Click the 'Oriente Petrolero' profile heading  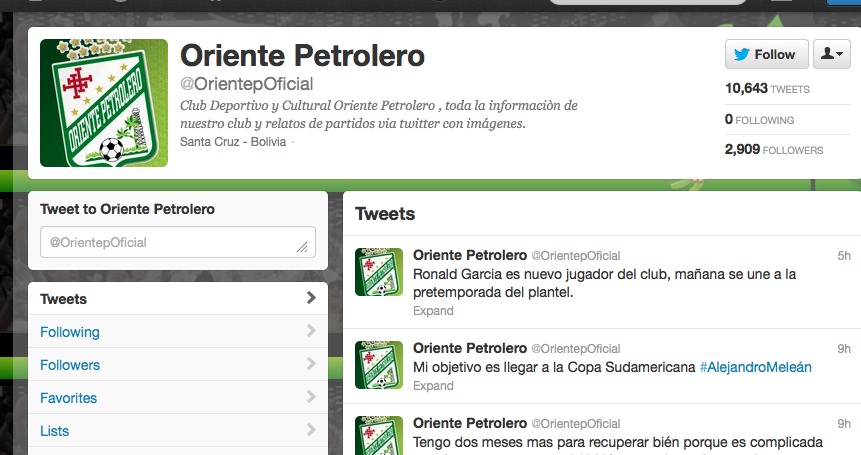click(x=303, y=55)
